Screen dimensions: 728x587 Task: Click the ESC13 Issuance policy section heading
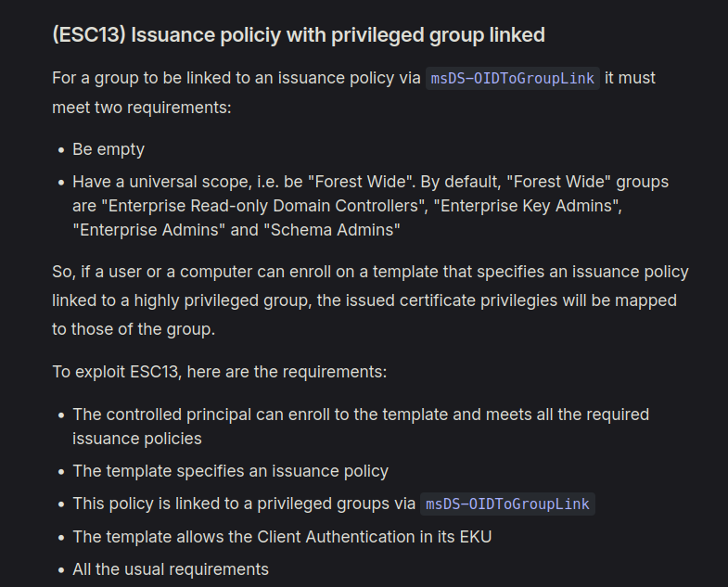coord(299,35)
